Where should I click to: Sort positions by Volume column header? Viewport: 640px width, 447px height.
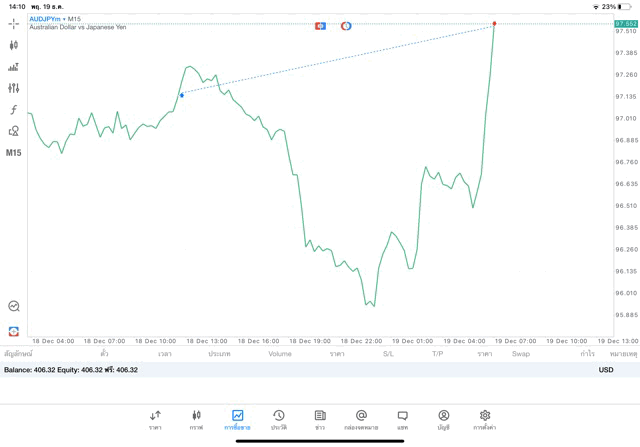coord(280,354)
